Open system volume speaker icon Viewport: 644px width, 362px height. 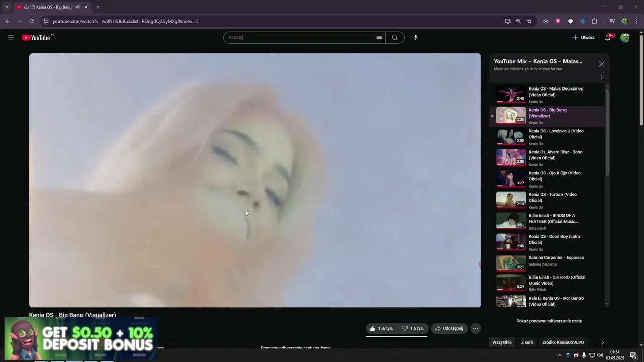600,355
